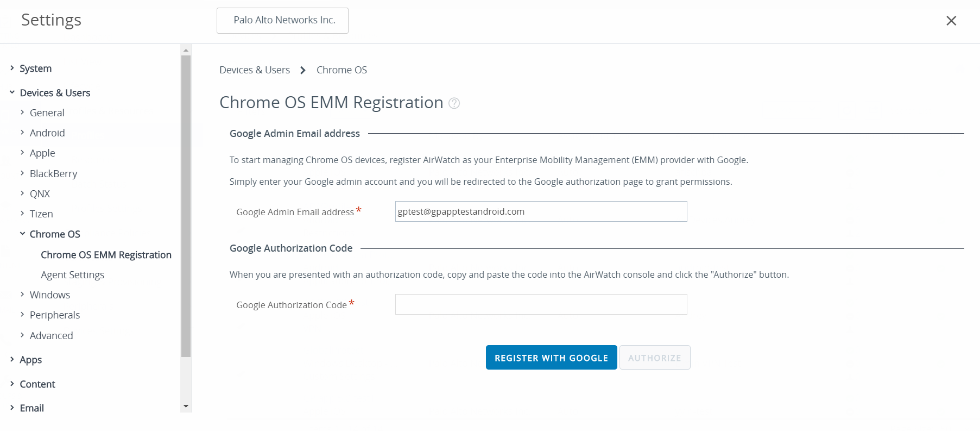Collapse the Devices & Users section
Viewport: 980px width, 431px height.
point(12,92)
